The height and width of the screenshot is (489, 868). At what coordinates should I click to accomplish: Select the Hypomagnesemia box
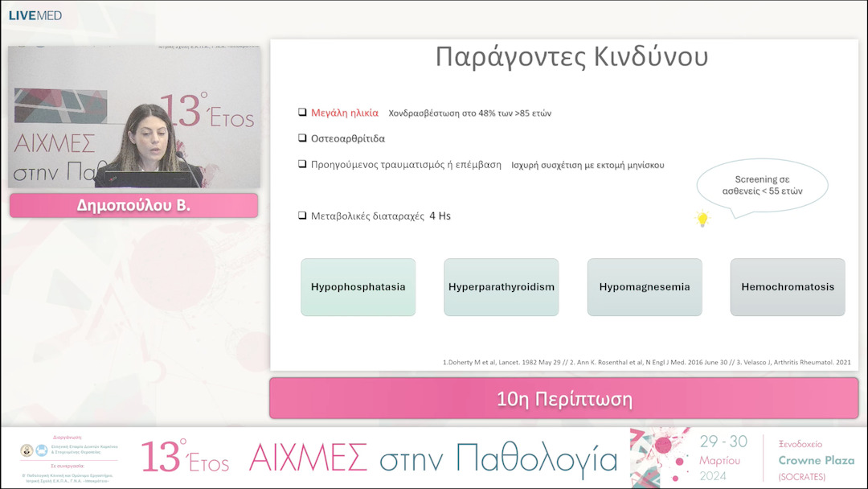point(644,286)
